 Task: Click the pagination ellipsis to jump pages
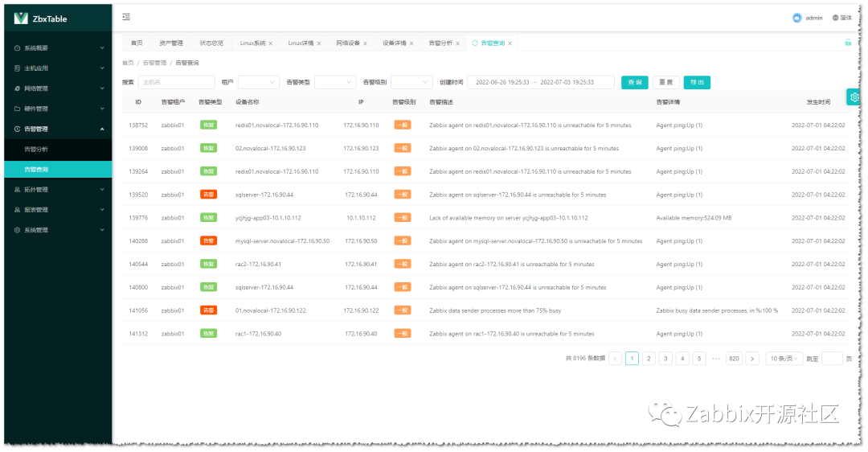(x=716, y=359)
